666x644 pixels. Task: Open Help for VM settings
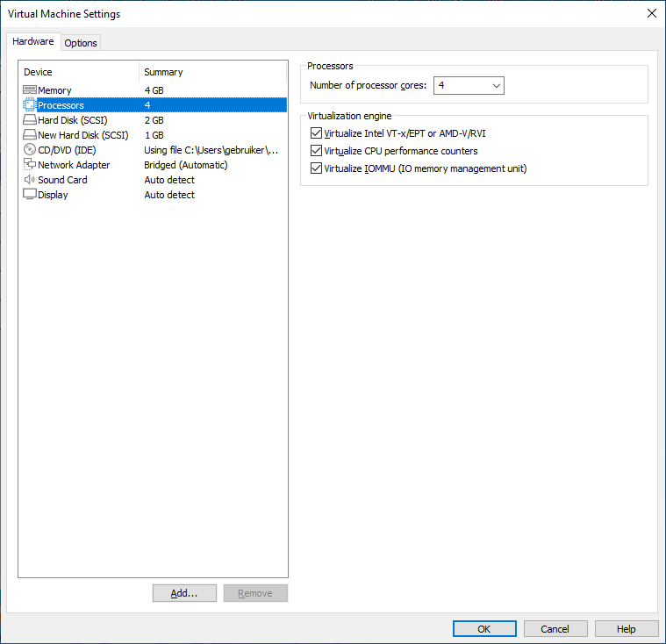(627, 628)
